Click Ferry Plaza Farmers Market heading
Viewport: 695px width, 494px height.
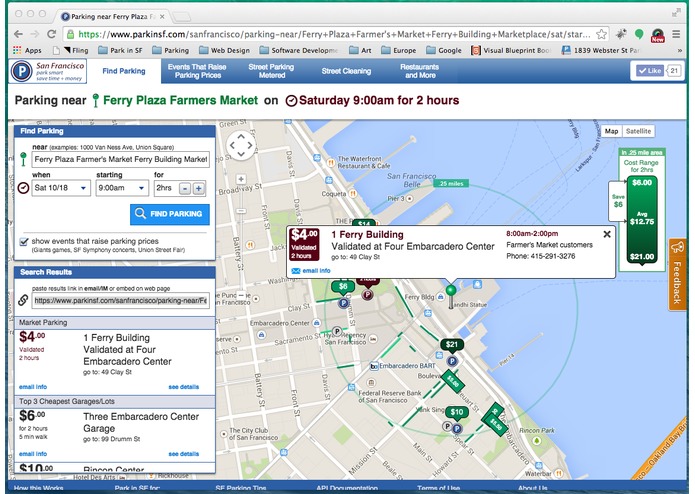pos(180,101)
